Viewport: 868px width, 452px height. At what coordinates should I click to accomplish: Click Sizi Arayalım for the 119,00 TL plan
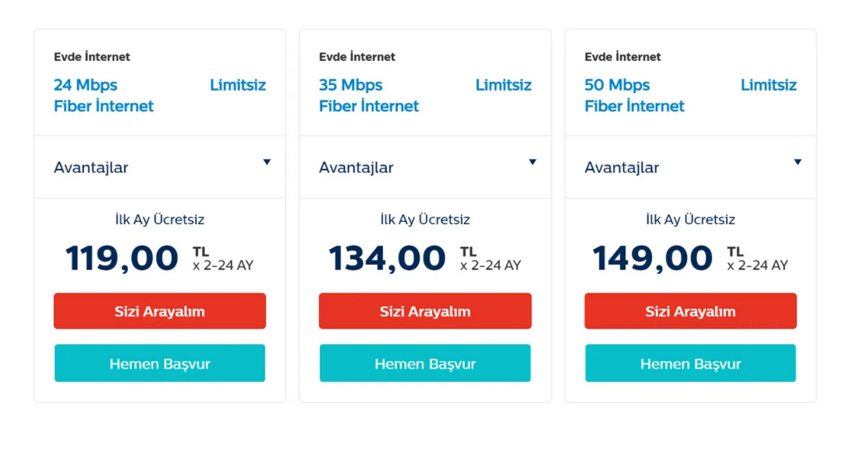coord(160,311)
